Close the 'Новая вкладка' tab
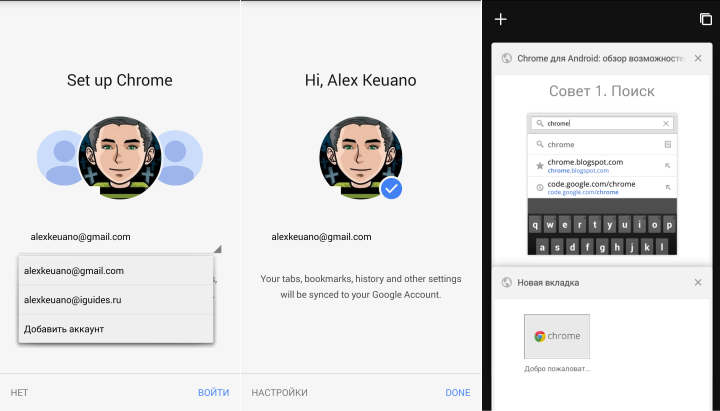Image resolution: width=720 pixels, height=411 pixels. (x=698, y=282)
